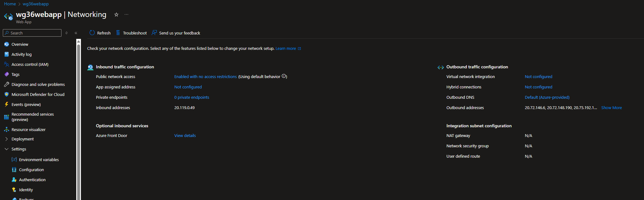The width and height of the screenshot is (644, 200).
Task: Favorite this page with the star icon
Action: click(x=116, y=15)
